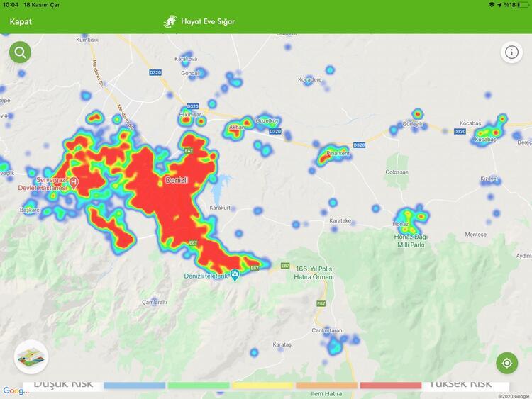Select the yellow legend swatch
Image resolution: width=532 pixels, height=399 pixels.
(x=262, y=386)
